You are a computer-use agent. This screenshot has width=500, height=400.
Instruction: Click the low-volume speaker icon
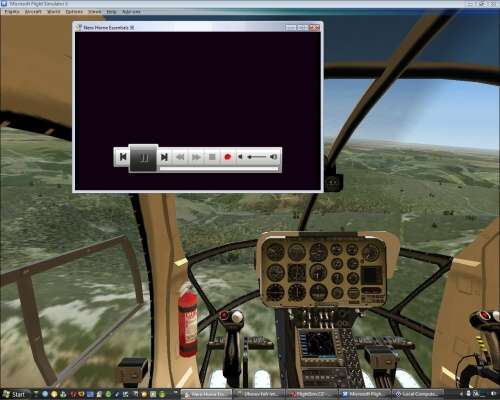click(240, 156)
